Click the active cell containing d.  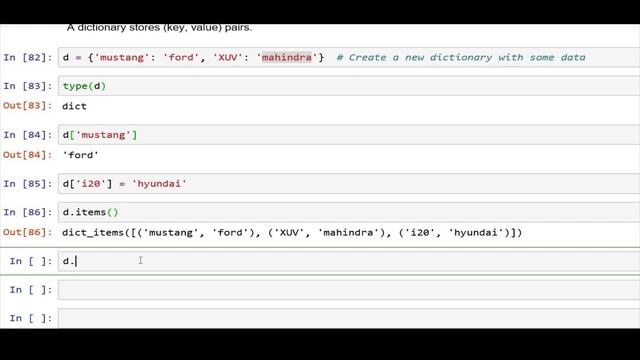coord(349,261)
